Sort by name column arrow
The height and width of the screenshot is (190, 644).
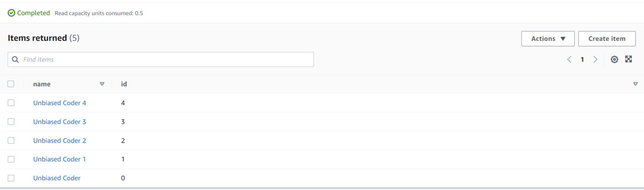(102, 84)
